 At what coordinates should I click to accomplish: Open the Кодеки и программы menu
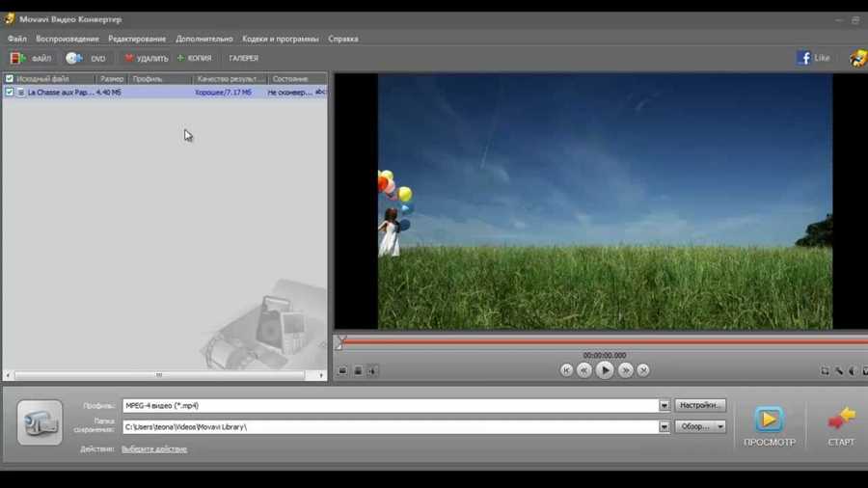(x=281, y=39)
